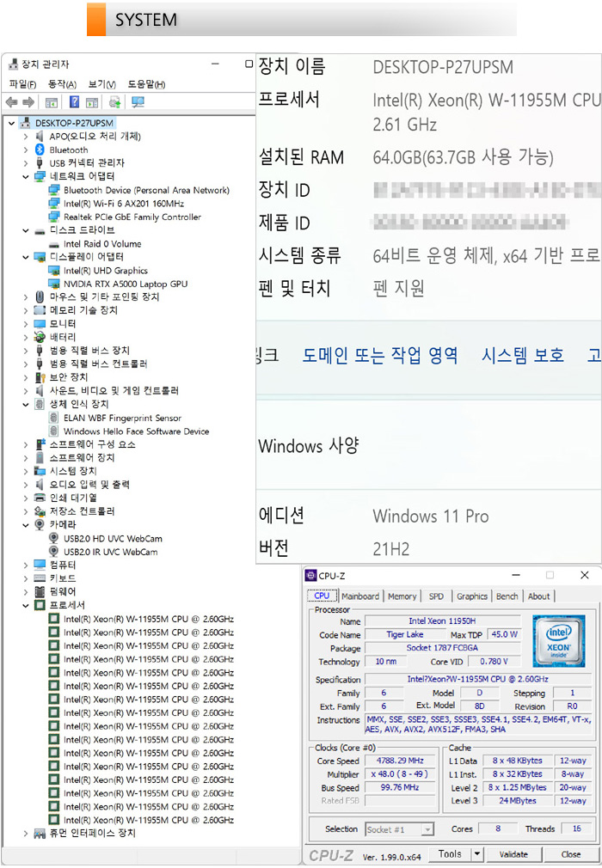This screenshot has height=868, width=602.
Task: Collapse the 프로세서 category
Action: 26,605
